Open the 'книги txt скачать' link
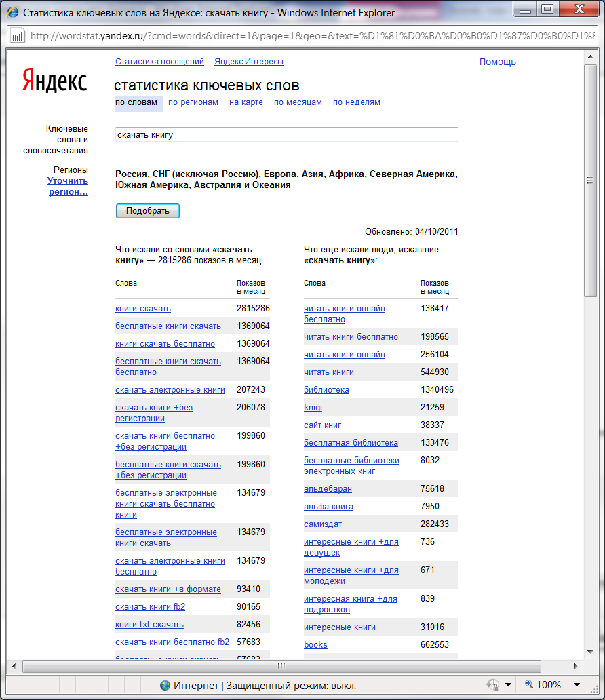This screenshot has width=605, height=700. coord(150,625)
